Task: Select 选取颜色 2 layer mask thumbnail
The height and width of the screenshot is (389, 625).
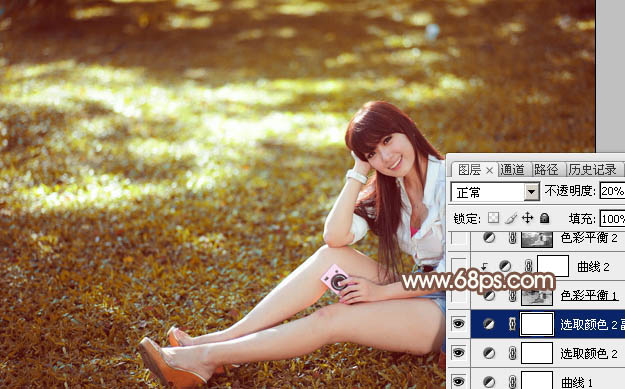Action: coord(537,353)
